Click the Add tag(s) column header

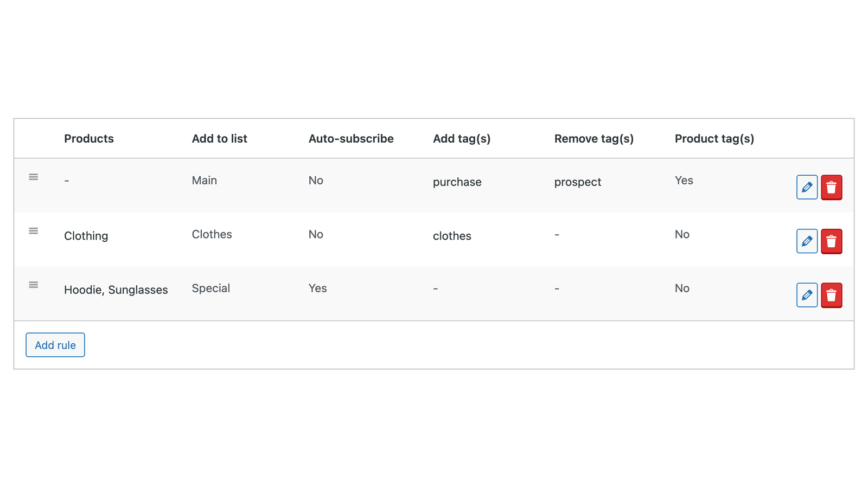tap(462, 139)
